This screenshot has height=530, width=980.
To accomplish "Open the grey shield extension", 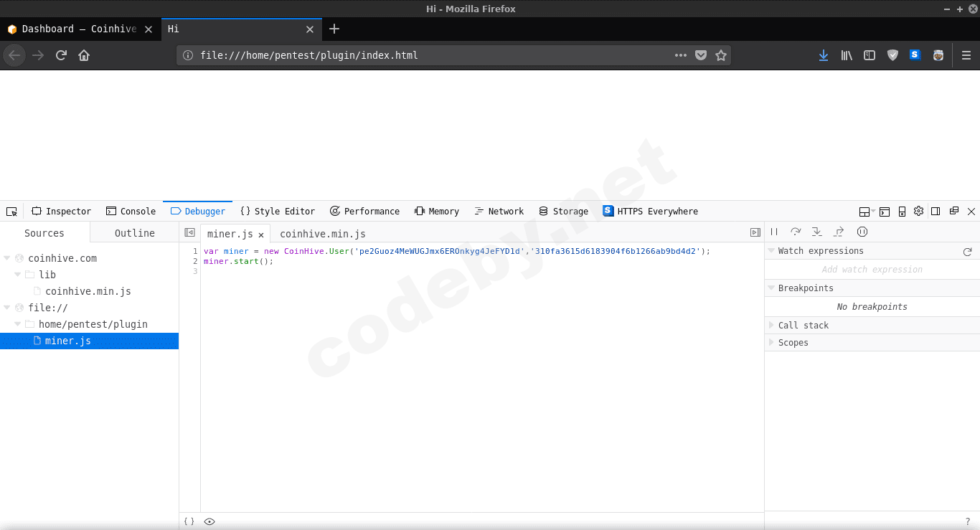I will [x=892, y=55].
